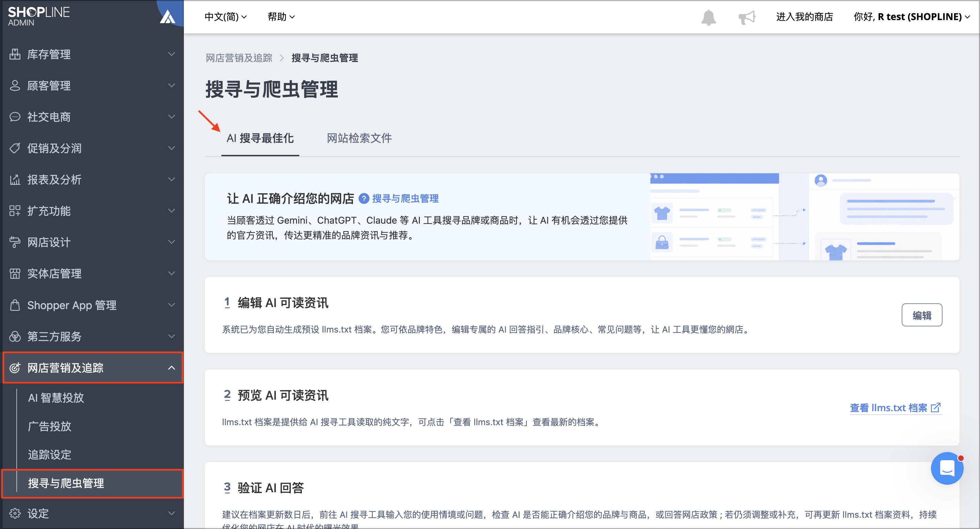The width and height of the screenshot is (980, 529).
Task: Click the 网店营销及追踪 target icon
Action: tap(15, 368)
